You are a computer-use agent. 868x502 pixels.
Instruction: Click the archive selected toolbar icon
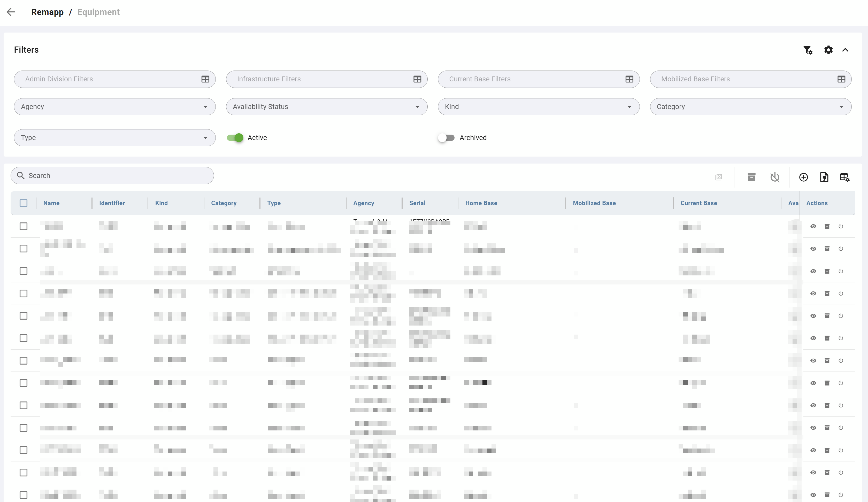point(751,177)
